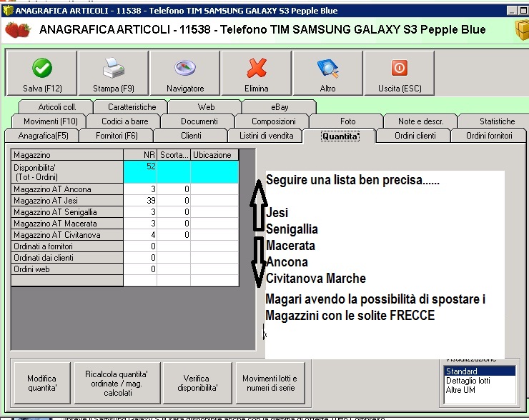Image resolution: width=529 pixels, height=420 pixels.
Task: Click the Ubicazione cell for Ancona
Action: tap(214, 189)
